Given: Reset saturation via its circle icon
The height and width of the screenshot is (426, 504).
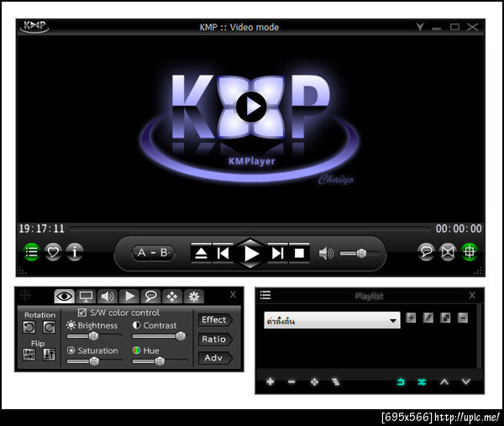Looking at the screenshot, I should 71,350.
